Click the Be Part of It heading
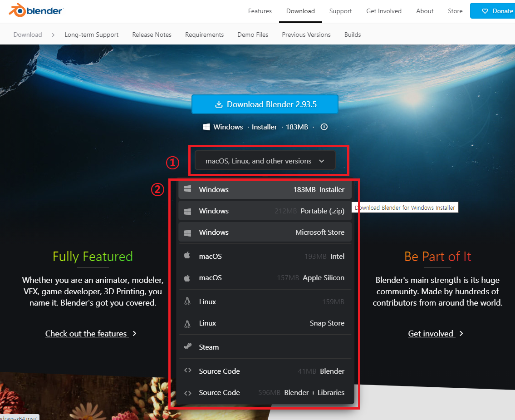 (437, 257)
